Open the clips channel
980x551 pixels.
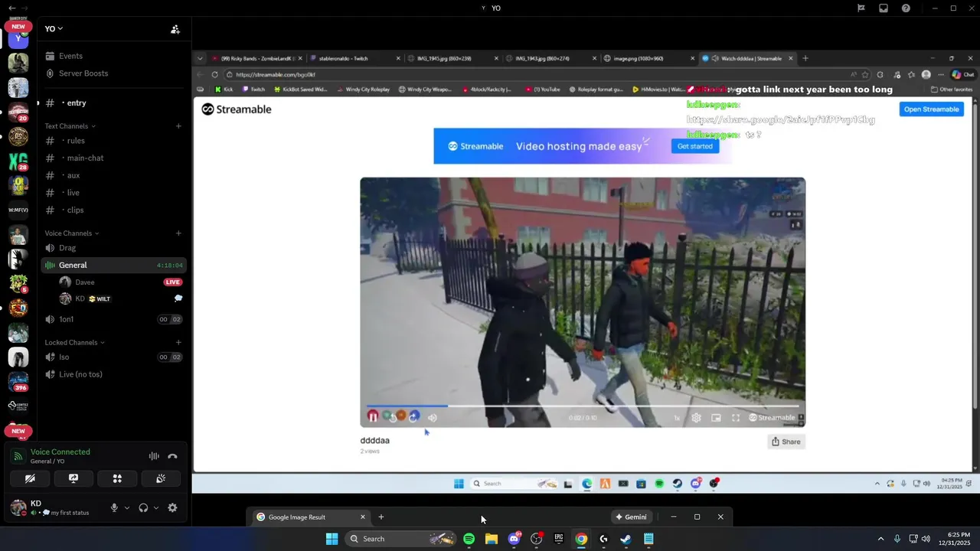click(x=113, y=210)
